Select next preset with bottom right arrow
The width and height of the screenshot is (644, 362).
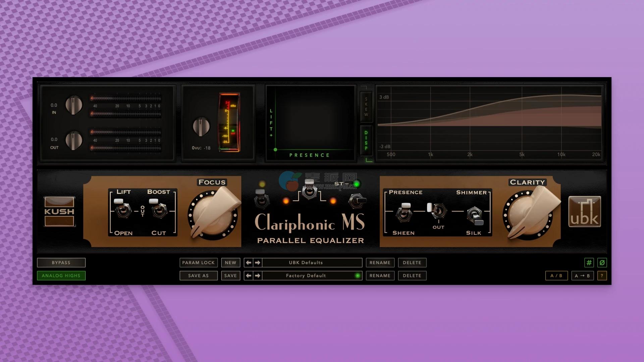258,276
